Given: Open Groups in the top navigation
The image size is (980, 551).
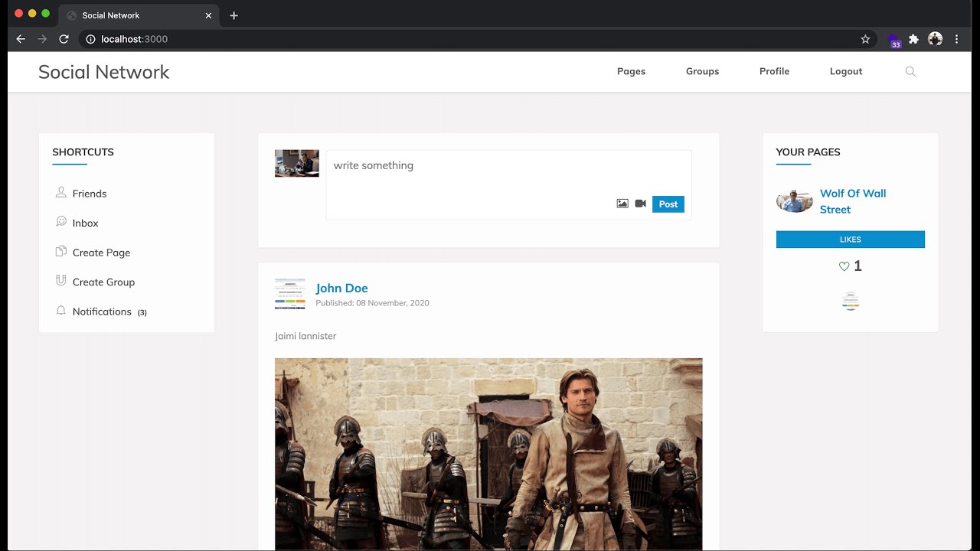Looking at the screenshot, I should (x=702, y=71).
